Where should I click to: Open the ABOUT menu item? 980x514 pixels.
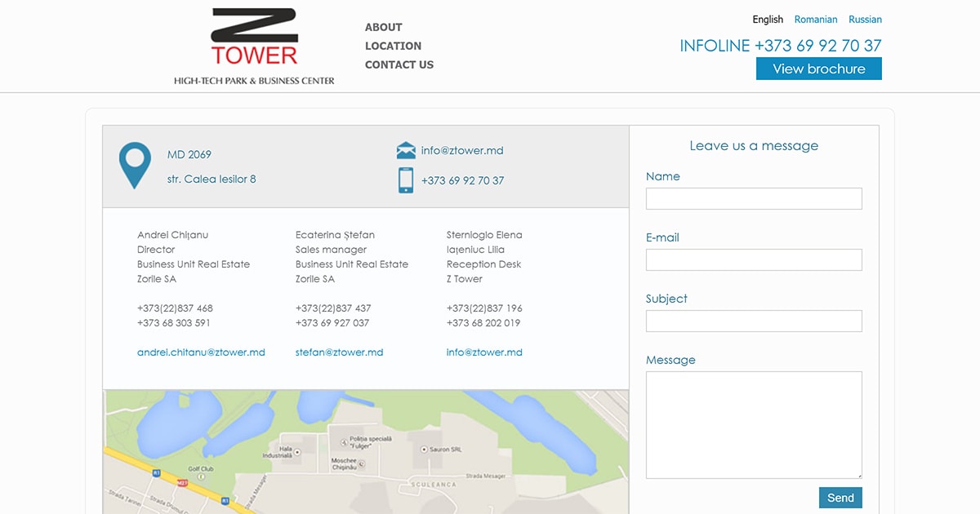click(383, 27)
